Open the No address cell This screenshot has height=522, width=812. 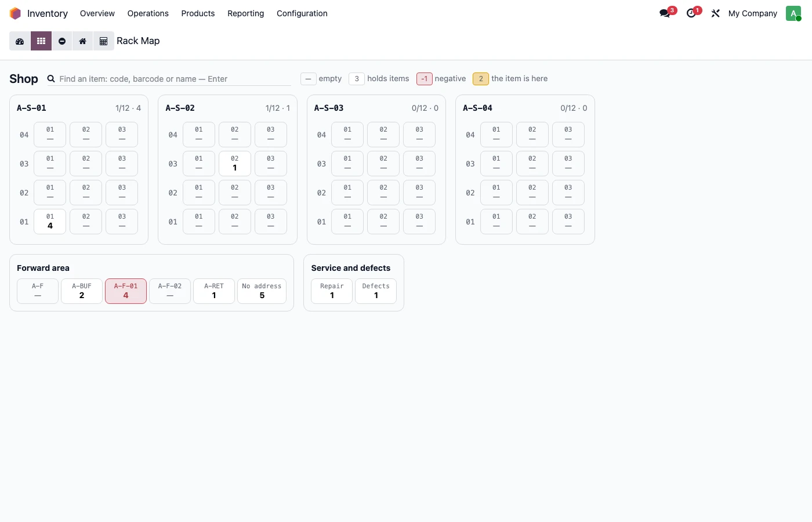coord(262,291)
